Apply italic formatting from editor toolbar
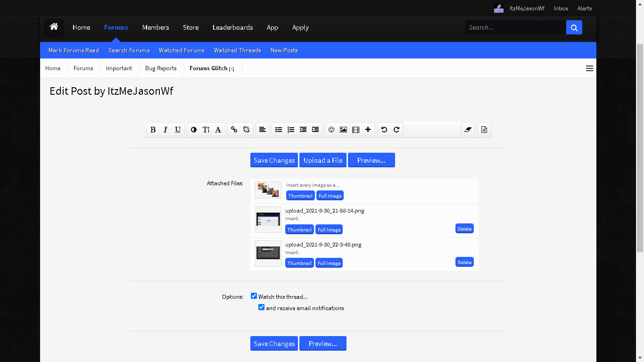644x362 pixels. pos(165,130)
